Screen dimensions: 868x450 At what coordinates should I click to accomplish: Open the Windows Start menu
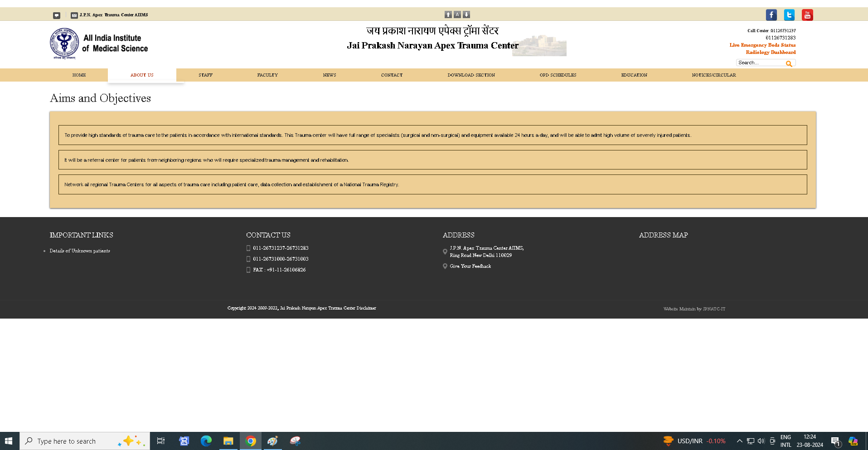pyautogui.click(x=9, y=441)
